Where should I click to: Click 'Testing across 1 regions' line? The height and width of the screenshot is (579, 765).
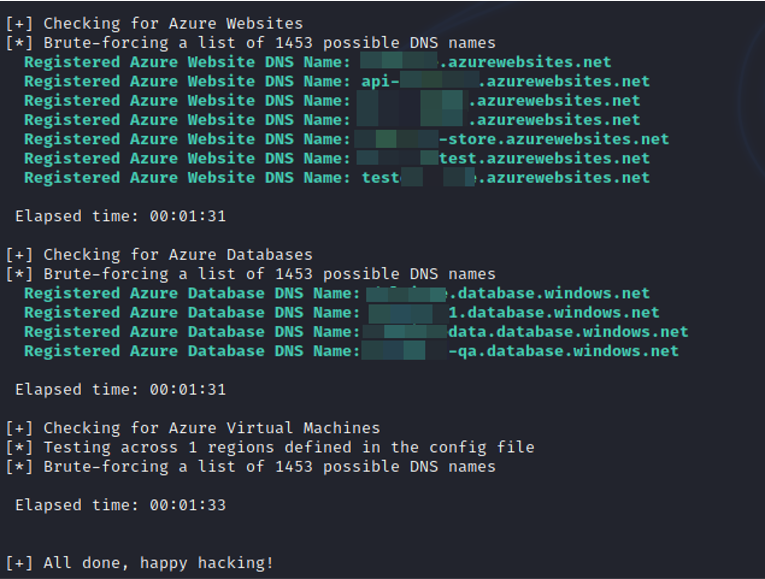[270, 447]
